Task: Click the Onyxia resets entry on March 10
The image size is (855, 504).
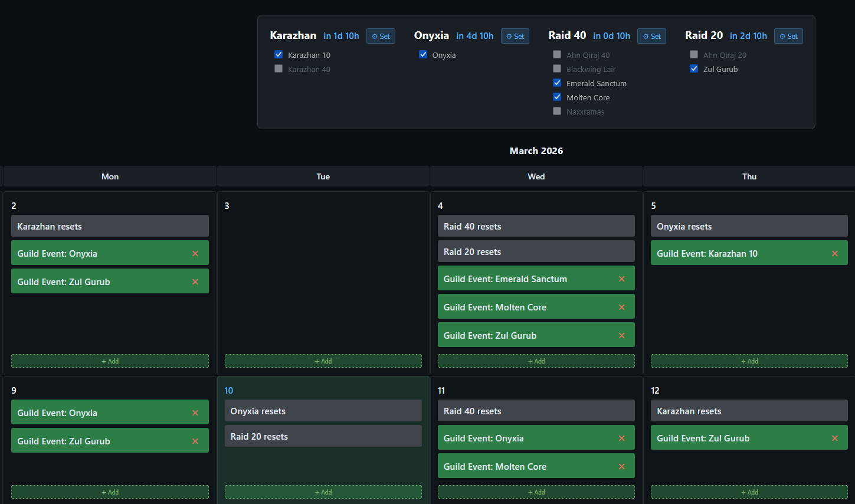Action: [x=323, y=411]
